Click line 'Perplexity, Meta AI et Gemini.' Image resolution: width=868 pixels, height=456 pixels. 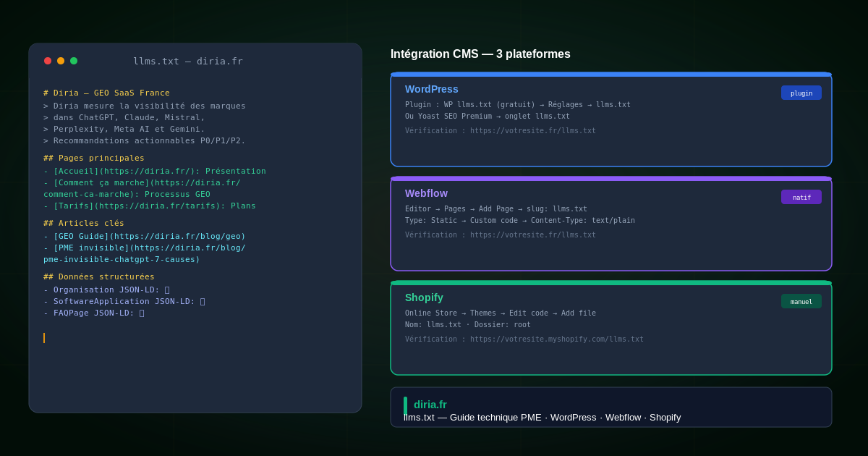pos(124,129)
